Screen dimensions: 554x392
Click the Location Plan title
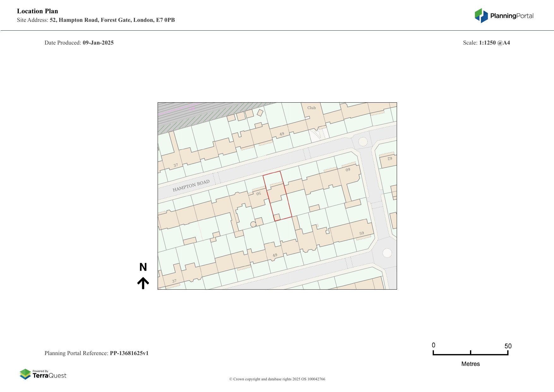(x=38, y=11)
